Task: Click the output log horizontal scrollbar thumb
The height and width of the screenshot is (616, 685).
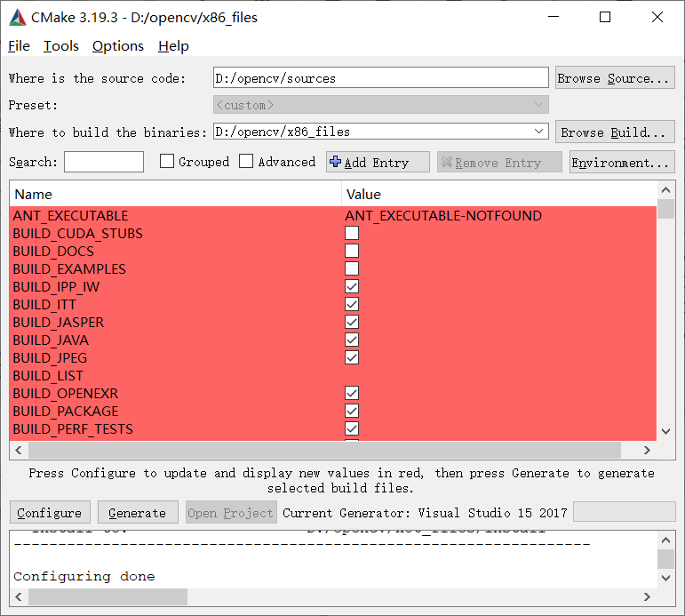Action: pos(108,596)
